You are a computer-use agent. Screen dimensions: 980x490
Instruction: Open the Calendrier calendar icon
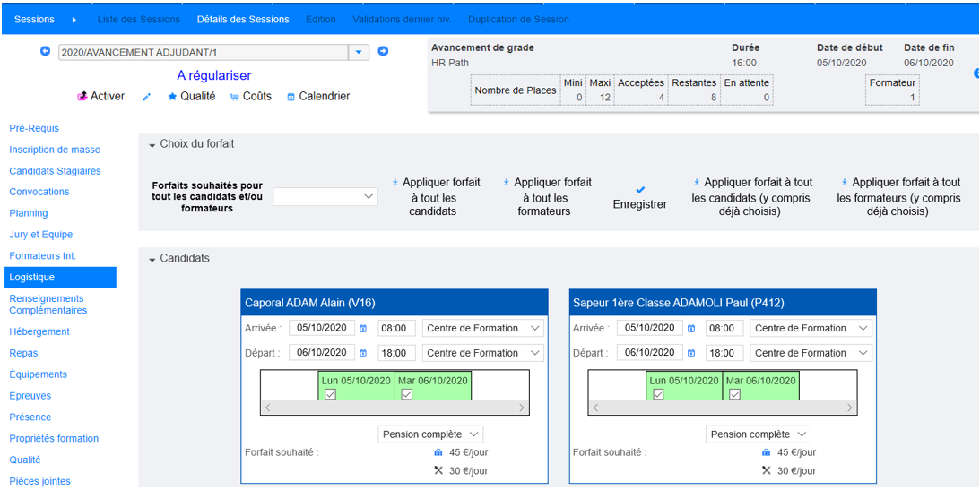(291, 97)
